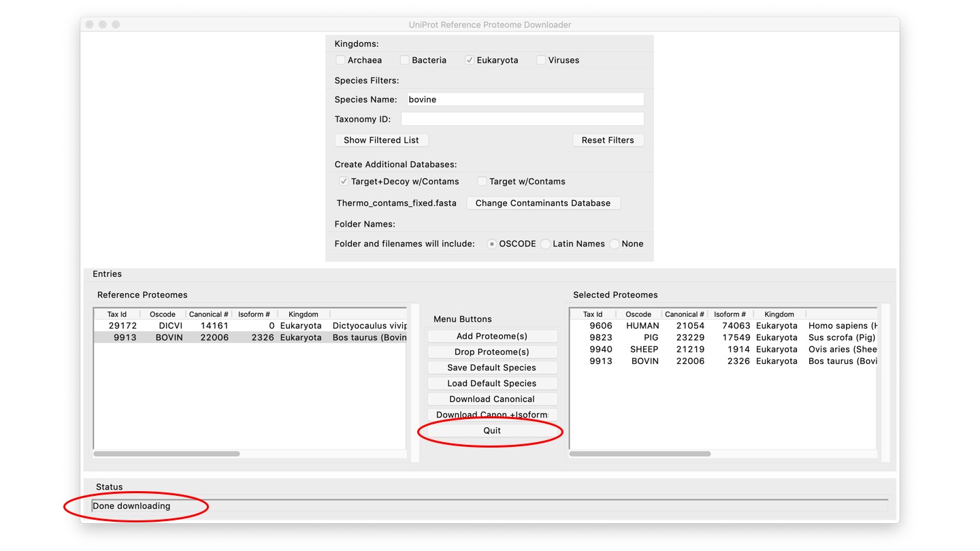Sort Selected Proteomes by Kingdom header

click(779, 314)
